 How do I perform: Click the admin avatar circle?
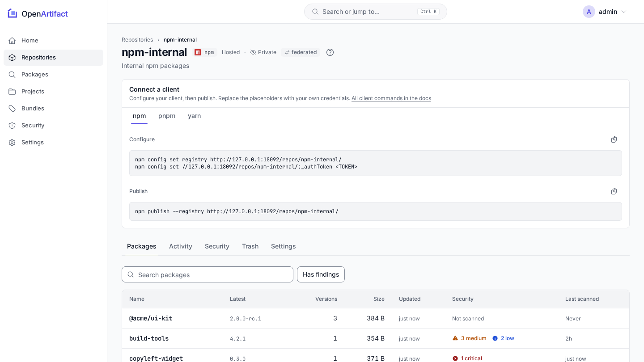click(589, 12)
